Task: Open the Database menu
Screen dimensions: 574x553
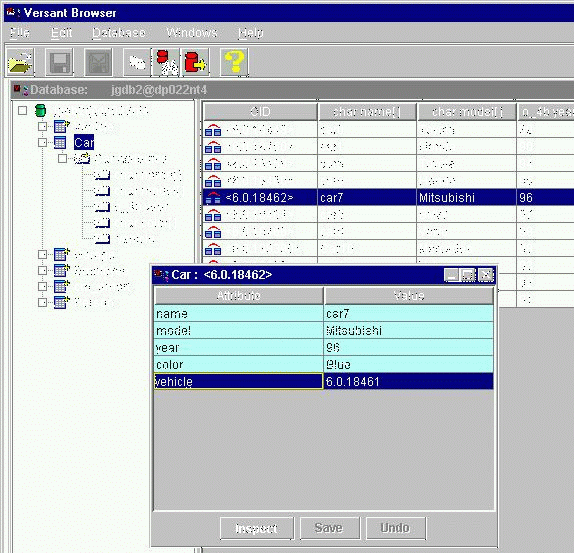Action: pos(119,33)
